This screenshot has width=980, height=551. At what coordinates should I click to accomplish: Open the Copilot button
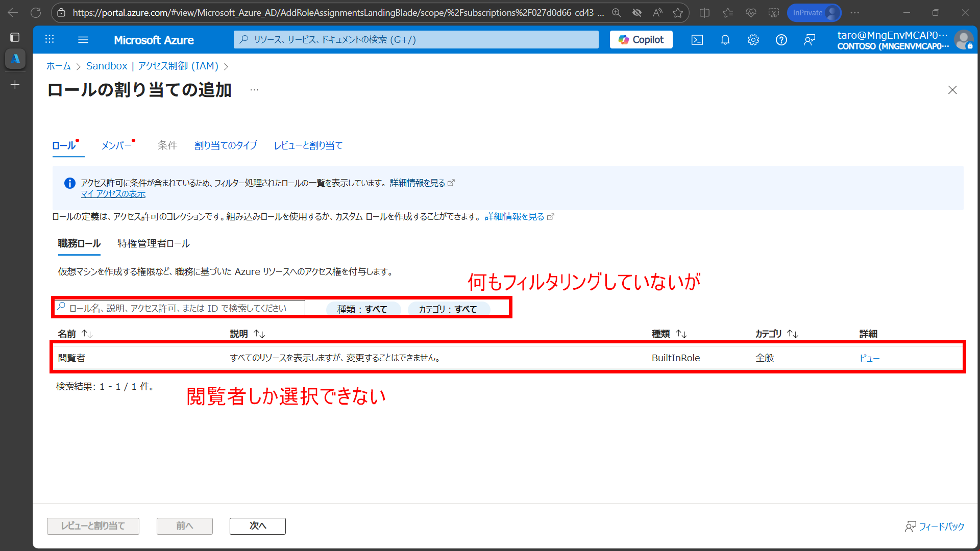tap(641, 40)
